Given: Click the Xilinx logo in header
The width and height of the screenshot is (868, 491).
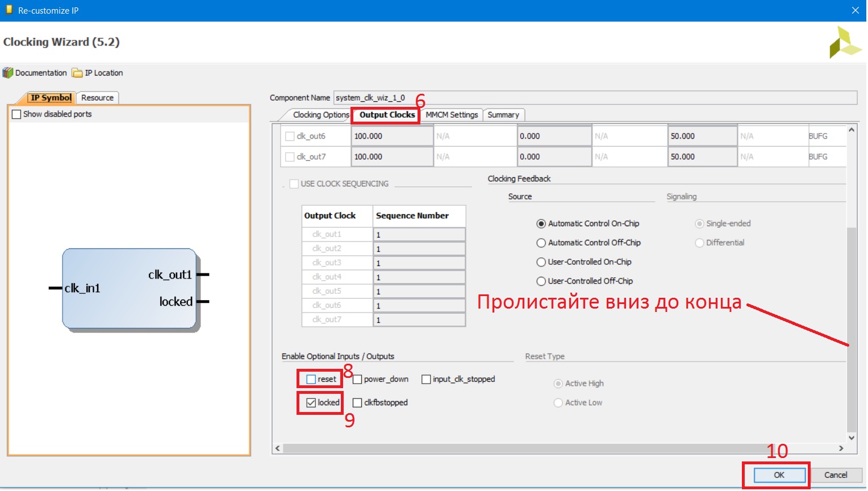Looking at the screenshot, I should (x=845, y=43).
